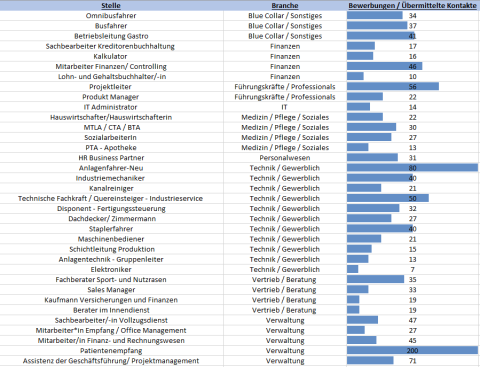
Task: Select the IT Administrator cell
Action: tap(110, 107)
